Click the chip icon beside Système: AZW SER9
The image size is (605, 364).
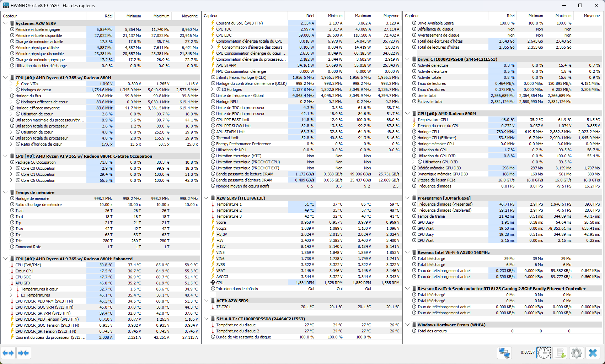[12, 23]
